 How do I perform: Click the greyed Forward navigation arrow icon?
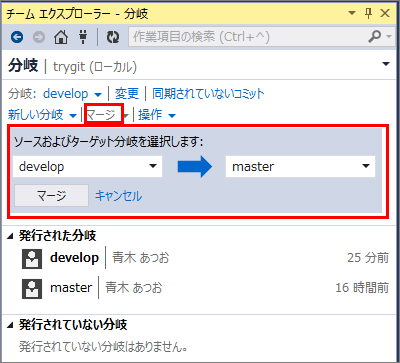[x=39, y=37]
